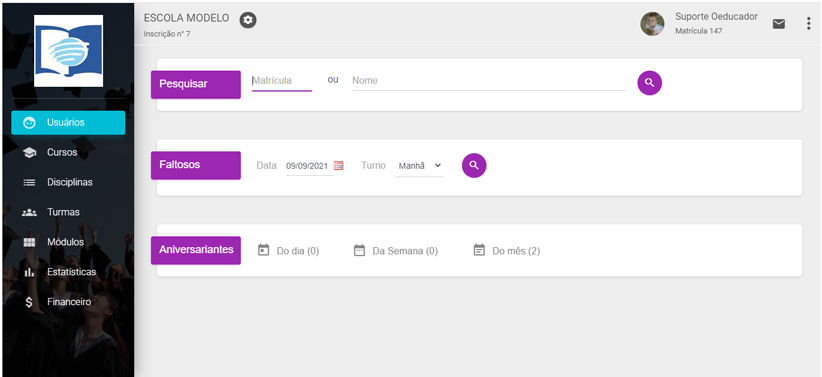The height and width of the screenshot is (377, 822).
Task: Open Turmas in the sidebar
Action: pyautogui.click(x=63, y=212)
